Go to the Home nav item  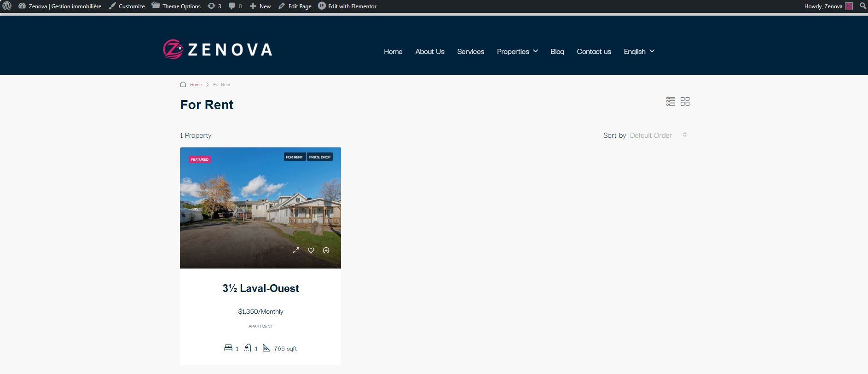click(x=393, y=52)
